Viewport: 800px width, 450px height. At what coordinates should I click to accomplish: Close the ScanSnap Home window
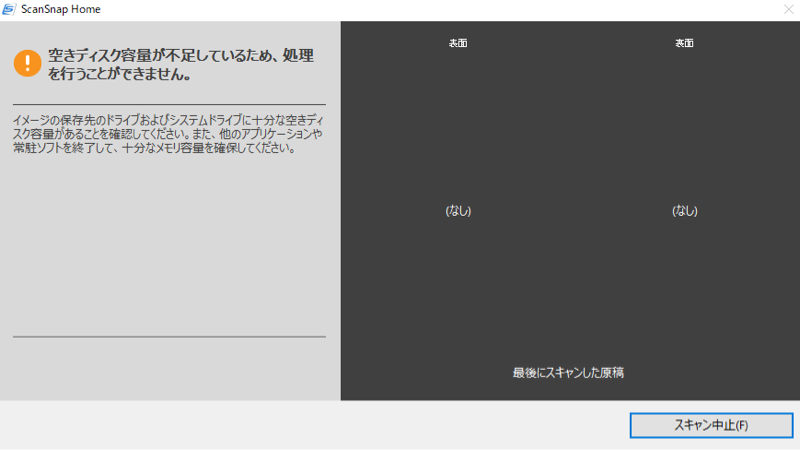(788, 9)
